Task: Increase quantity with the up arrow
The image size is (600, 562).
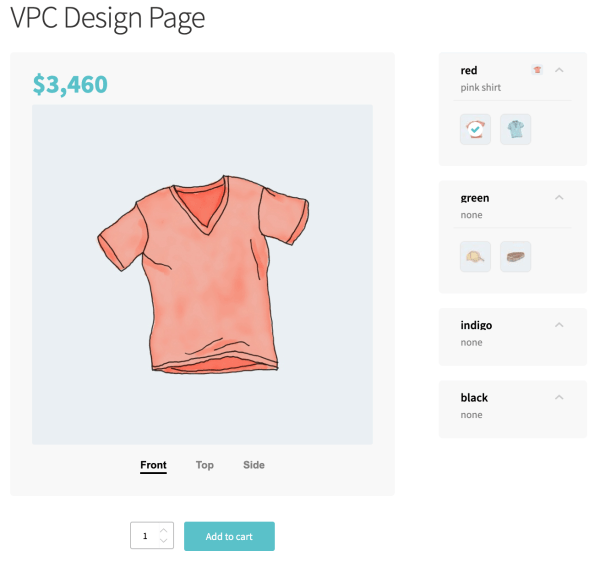Action: point(164,530)
